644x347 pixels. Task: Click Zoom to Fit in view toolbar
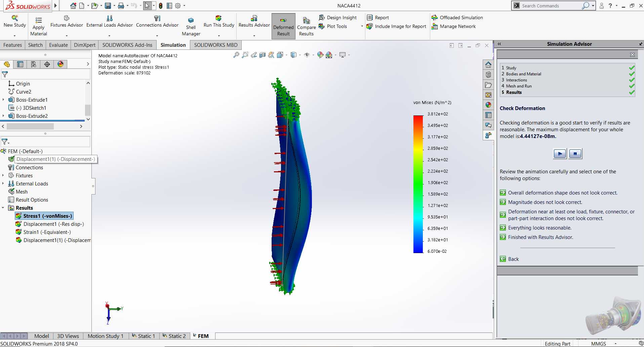point(236,55)
